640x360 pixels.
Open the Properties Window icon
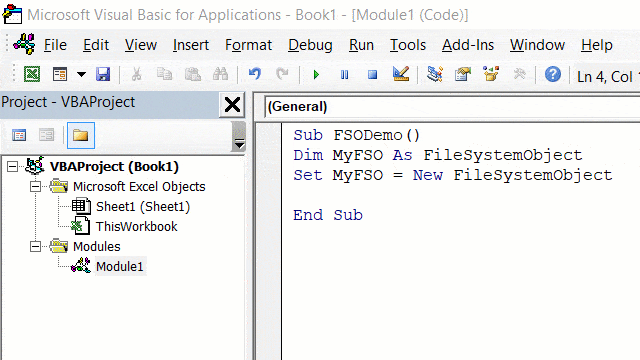463,74
